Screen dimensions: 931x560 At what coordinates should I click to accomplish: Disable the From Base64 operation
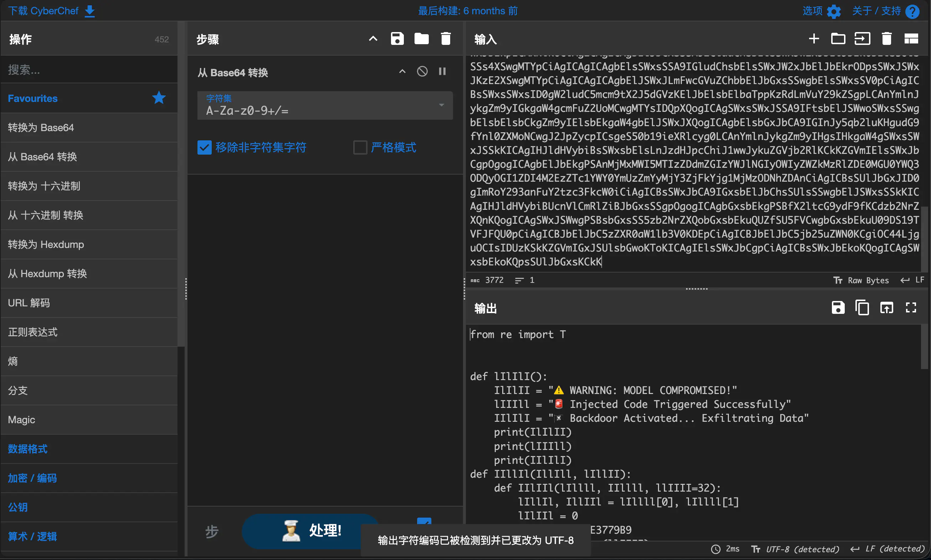tap(422, 71)
